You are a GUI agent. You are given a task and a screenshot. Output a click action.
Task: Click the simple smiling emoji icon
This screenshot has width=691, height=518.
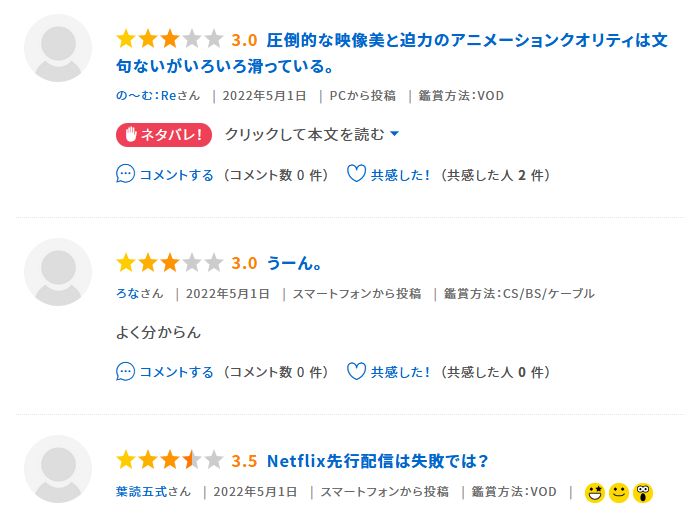tap(619, 492)
